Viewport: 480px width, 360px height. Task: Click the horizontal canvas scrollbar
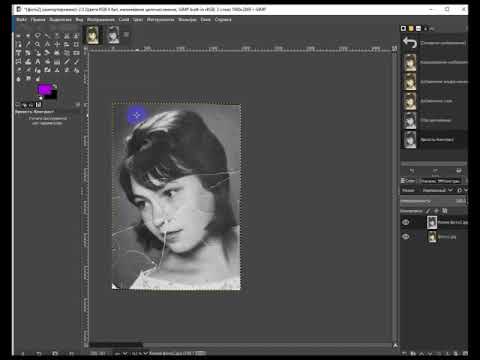pos(241,345)
